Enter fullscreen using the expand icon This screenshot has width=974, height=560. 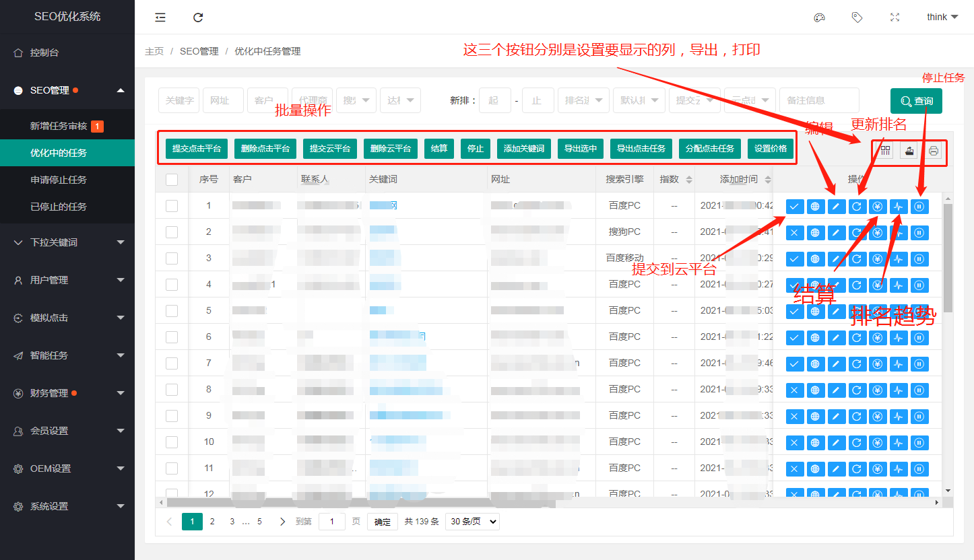pos(895,17)
